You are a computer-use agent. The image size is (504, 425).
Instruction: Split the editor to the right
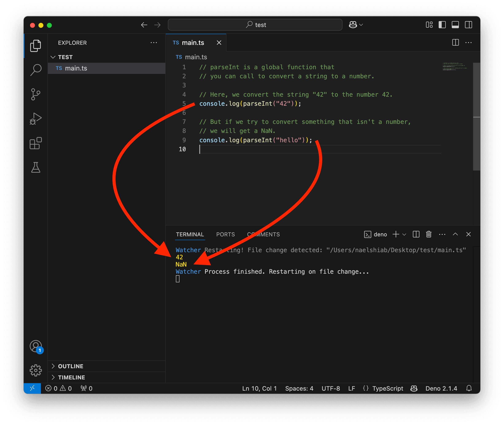click(455, 43)
